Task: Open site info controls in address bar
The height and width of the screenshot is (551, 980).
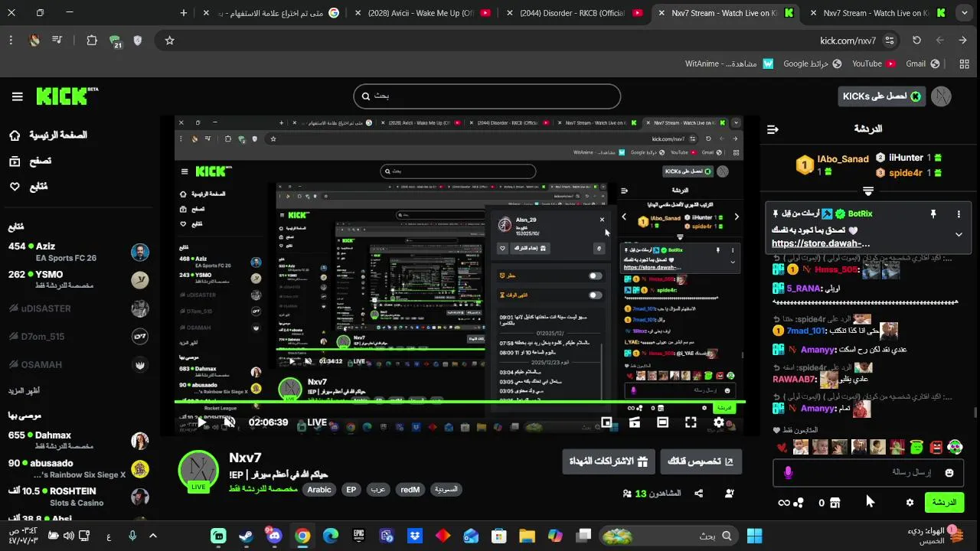Action: tap(889, 41)
